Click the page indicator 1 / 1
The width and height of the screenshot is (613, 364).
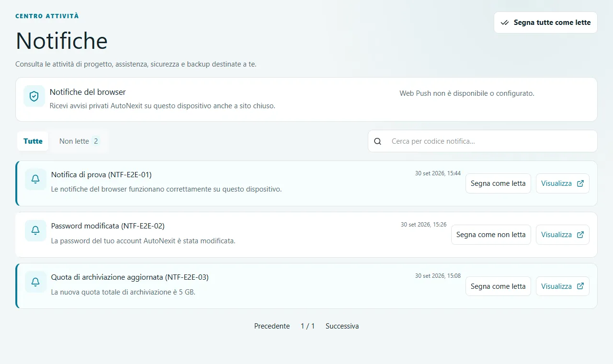(x=308, y=326)
